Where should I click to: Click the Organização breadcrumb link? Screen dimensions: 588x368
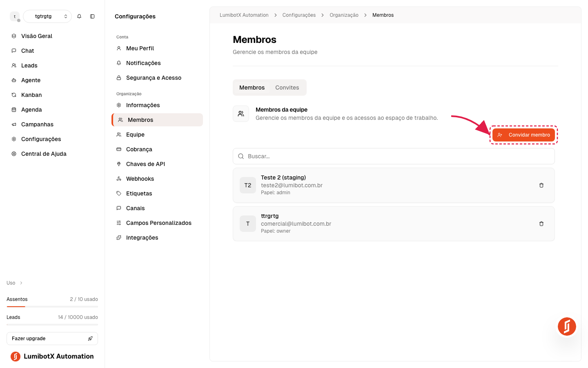click(x=344, y=15)
